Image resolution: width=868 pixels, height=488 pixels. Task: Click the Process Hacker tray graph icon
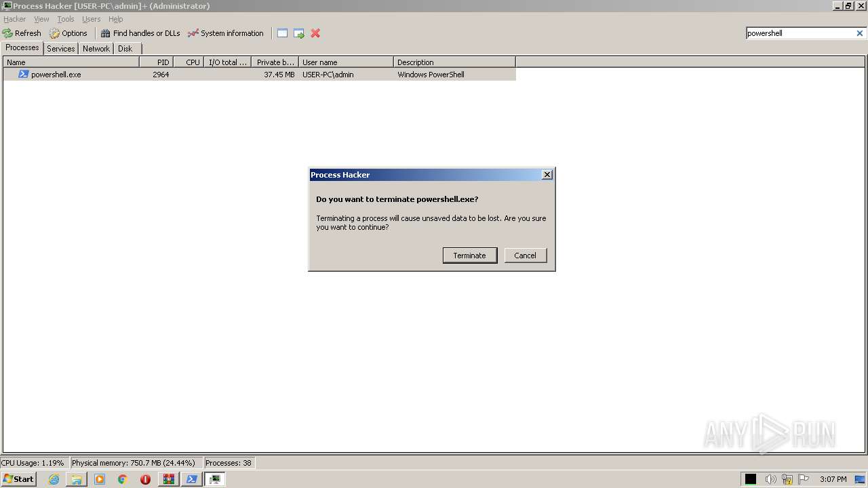pos(751,479)
